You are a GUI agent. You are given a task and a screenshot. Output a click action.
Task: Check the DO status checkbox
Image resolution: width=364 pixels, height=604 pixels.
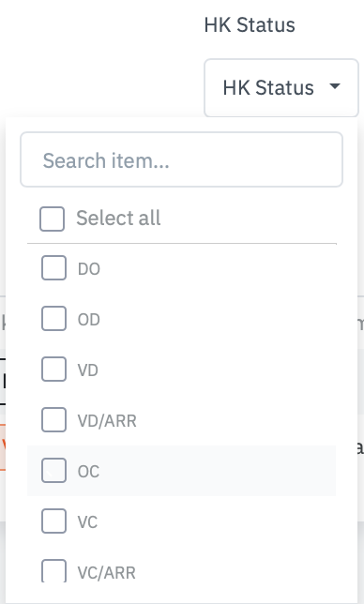53,267
